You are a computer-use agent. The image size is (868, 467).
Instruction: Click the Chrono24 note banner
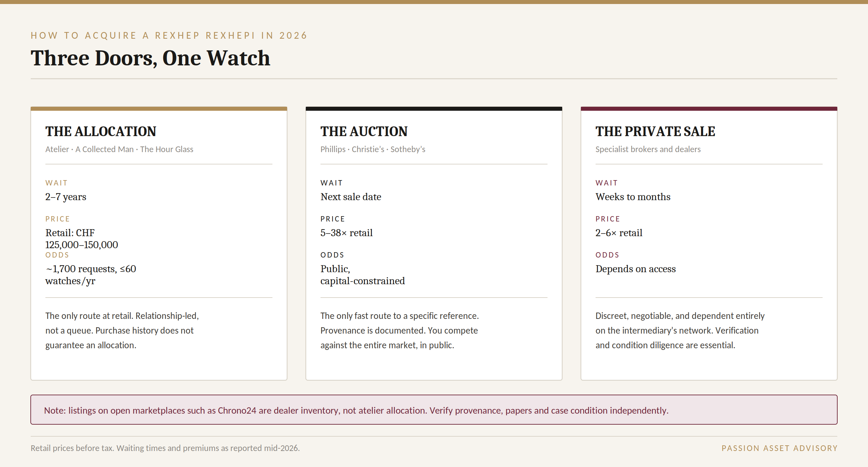point(434,410)
